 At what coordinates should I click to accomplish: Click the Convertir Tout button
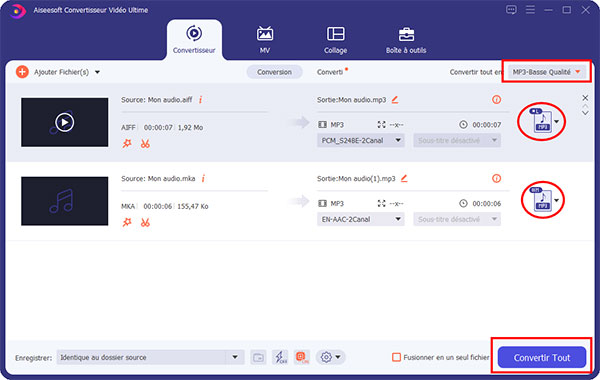coord(542,357)
